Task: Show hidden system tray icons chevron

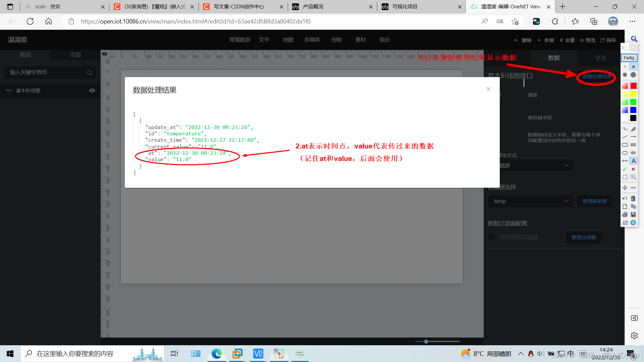Action: point(521,354)
